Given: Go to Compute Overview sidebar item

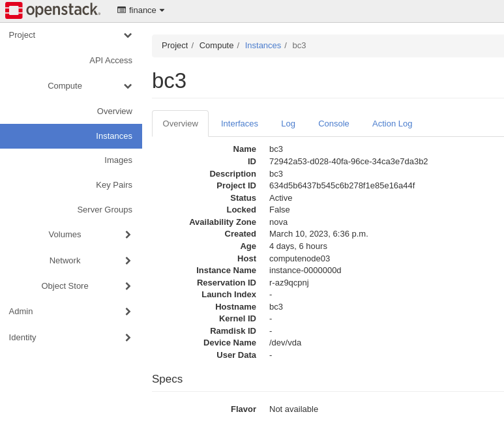Looking at the screenshot, I should click(x=115, y=111).
